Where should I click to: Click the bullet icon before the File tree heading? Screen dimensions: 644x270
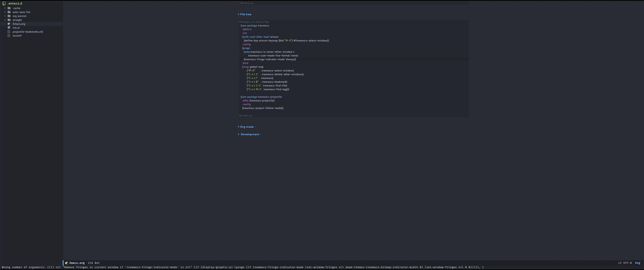click(238, 14)
